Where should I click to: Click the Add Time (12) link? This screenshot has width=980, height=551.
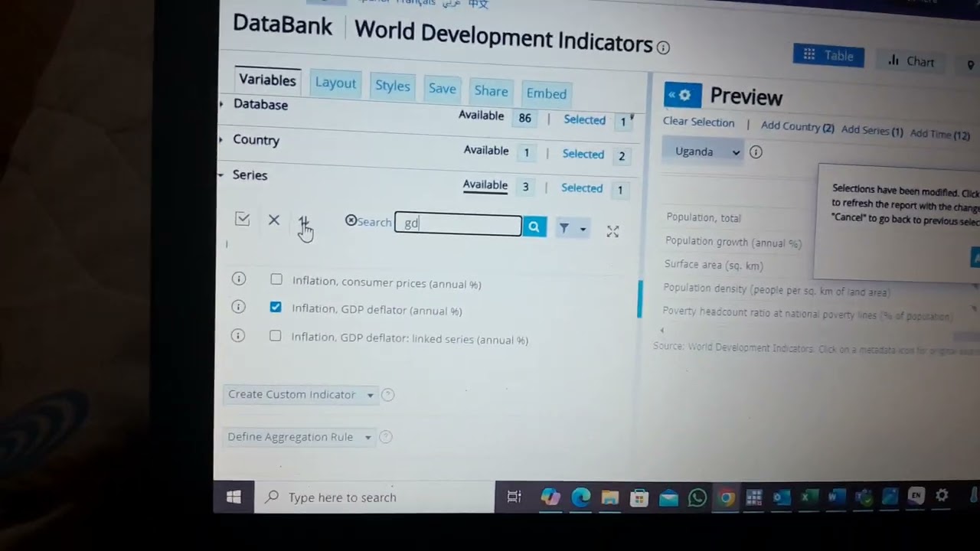click(940, 134)
